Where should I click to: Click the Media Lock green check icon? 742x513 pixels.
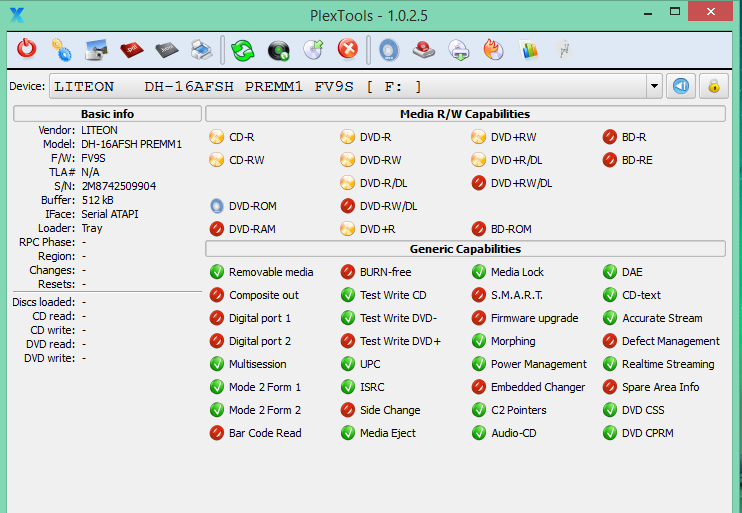point(478,272)
